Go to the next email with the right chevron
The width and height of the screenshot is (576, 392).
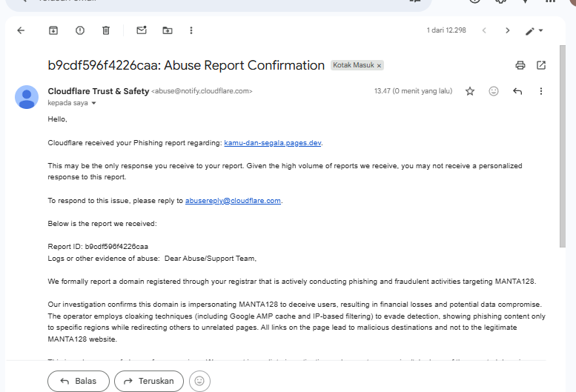coord(507,30)
